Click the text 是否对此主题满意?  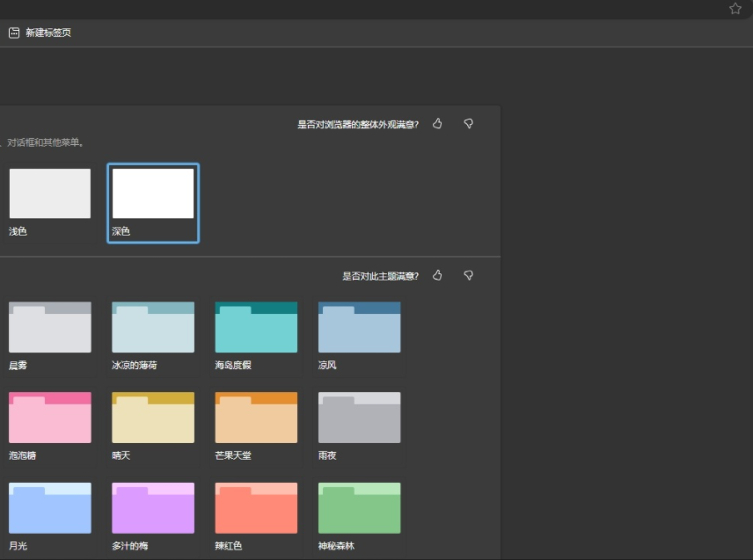pyautogui.click(x=380, y=276)
